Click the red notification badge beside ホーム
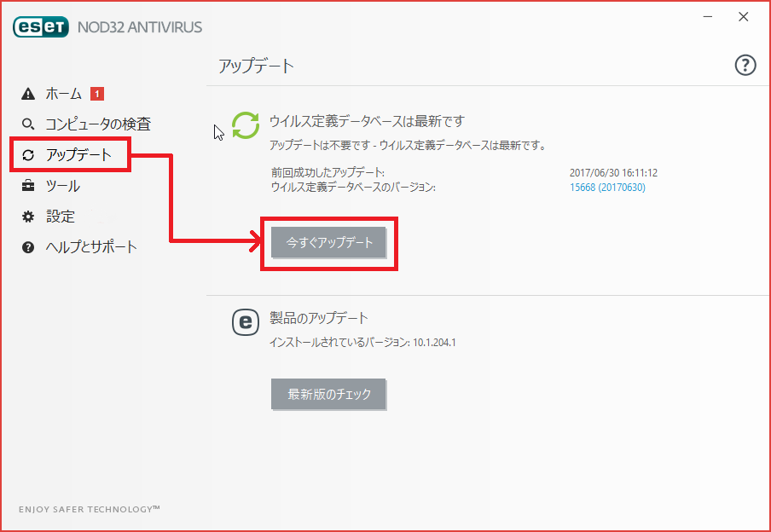The height and width of the screenshot is (532, 771). [97, 94]
